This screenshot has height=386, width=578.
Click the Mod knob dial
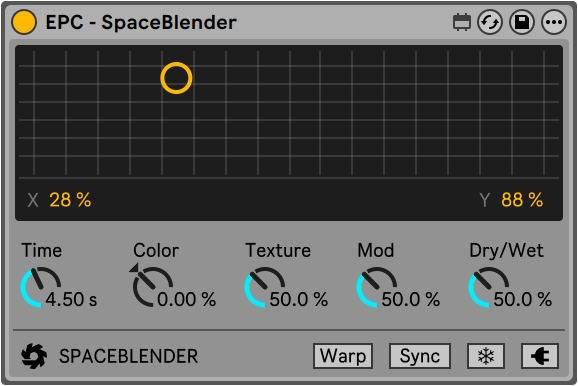pyautogui.click(x=377, y=287)
